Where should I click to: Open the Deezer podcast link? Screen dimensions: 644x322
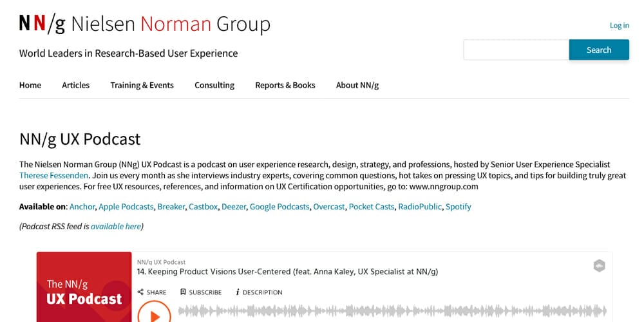pos(234,207)
